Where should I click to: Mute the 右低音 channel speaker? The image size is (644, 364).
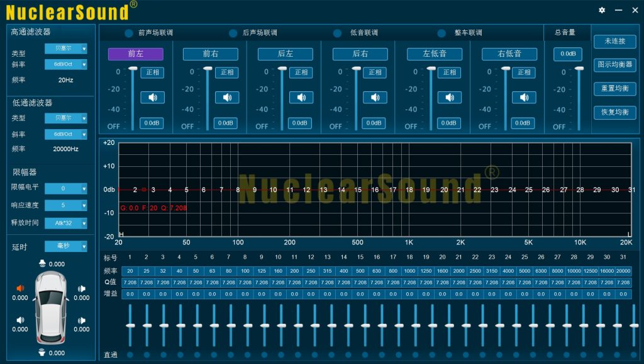[x=524, y=98]
